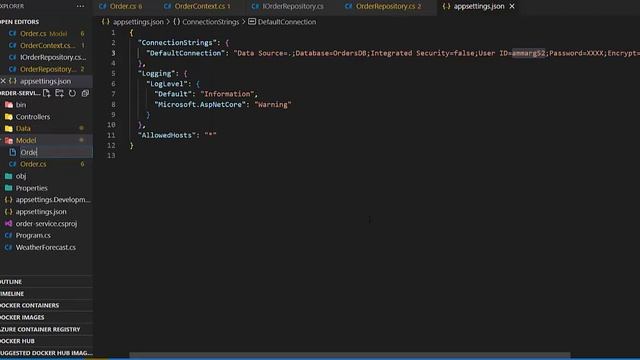Click line number 3 in gutter
This screenshot has height=360, width=640.
(x=113, y=53)
